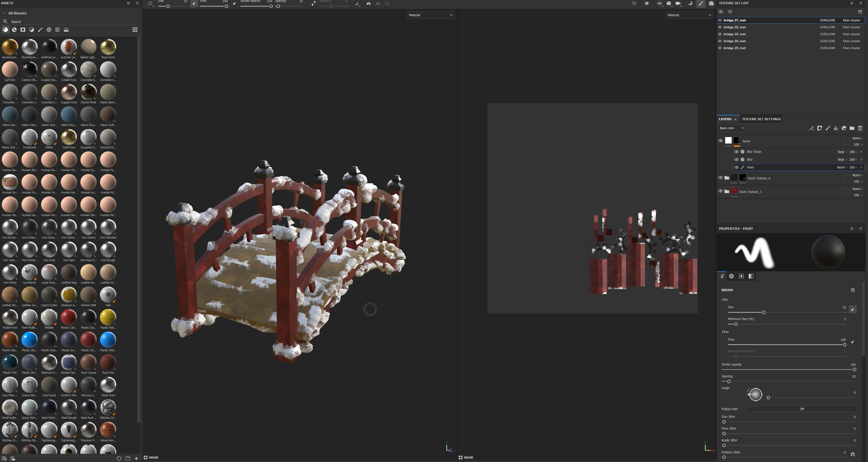This screenshot has width=868, height=462.
Task: Hide the Blur Slope effect
Action: 736,152
